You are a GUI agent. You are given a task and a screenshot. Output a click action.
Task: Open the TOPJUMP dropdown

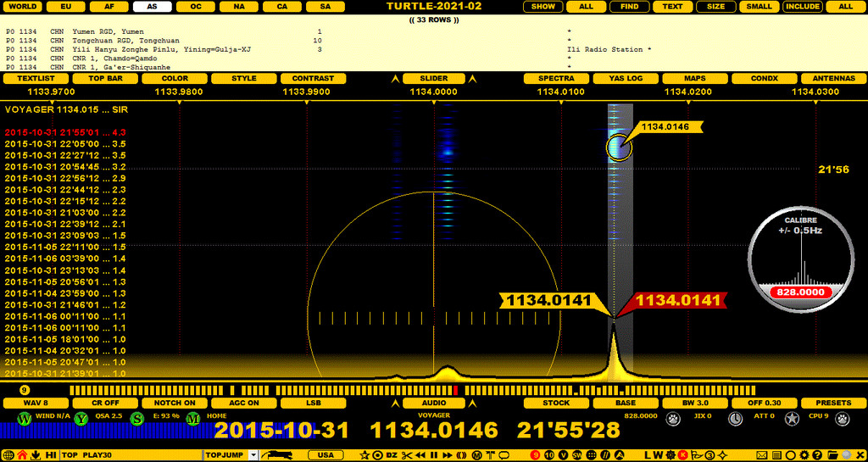(230, 455)
